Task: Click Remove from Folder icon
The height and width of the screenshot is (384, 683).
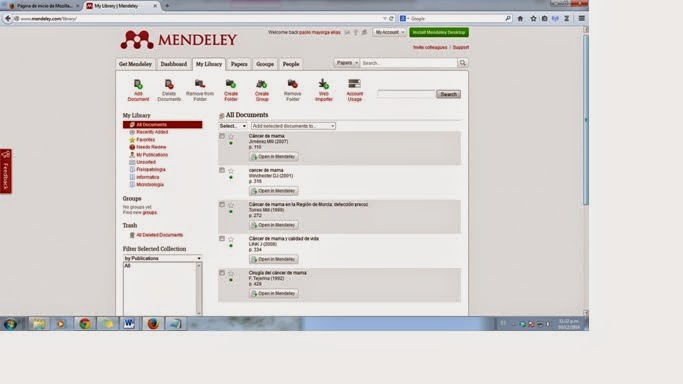Action: coord(200,84)
